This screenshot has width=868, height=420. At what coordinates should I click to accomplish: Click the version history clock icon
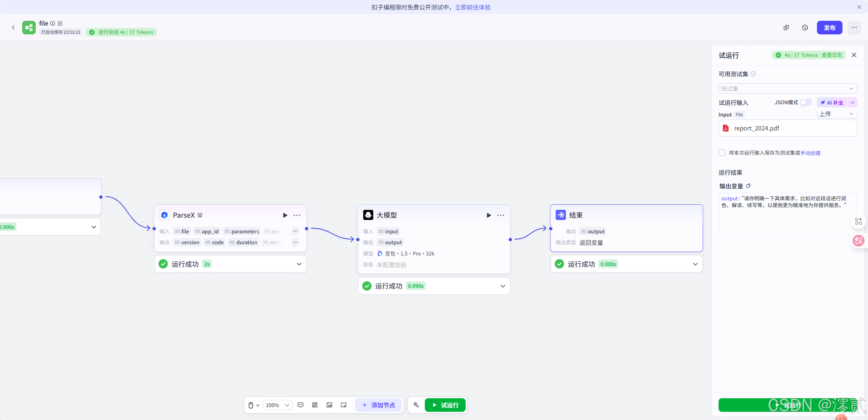click(805, 28)
